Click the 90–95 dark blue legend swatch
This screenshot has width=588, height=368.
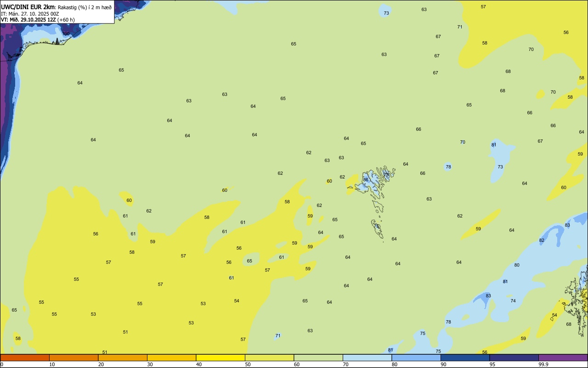tap(465, 357)
